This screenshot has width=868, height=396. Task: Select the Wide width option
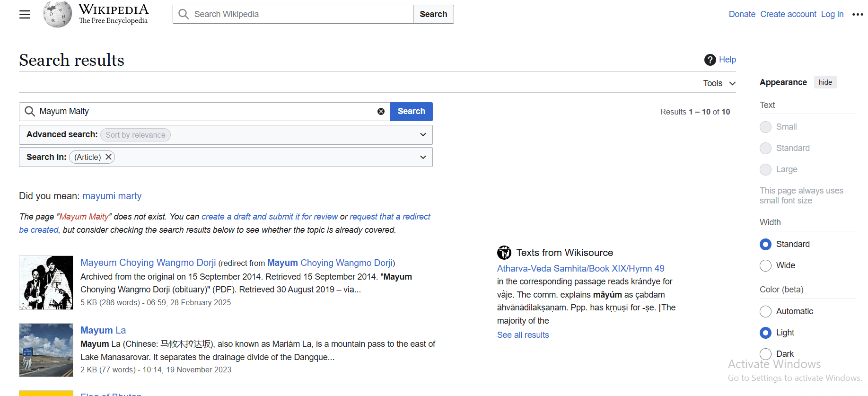point(765,265)
